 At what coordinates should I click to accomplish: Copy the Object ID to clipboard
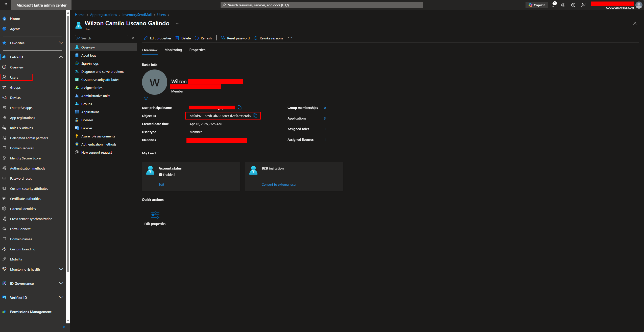(255, 115)
